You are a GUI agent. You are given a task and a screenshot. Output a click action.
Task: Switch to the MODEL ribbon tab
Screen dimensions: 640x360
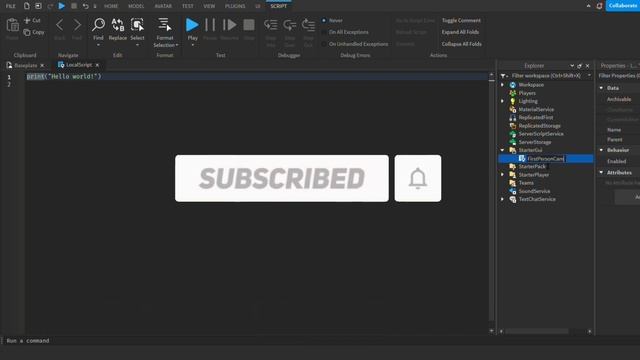click(136, 6)
